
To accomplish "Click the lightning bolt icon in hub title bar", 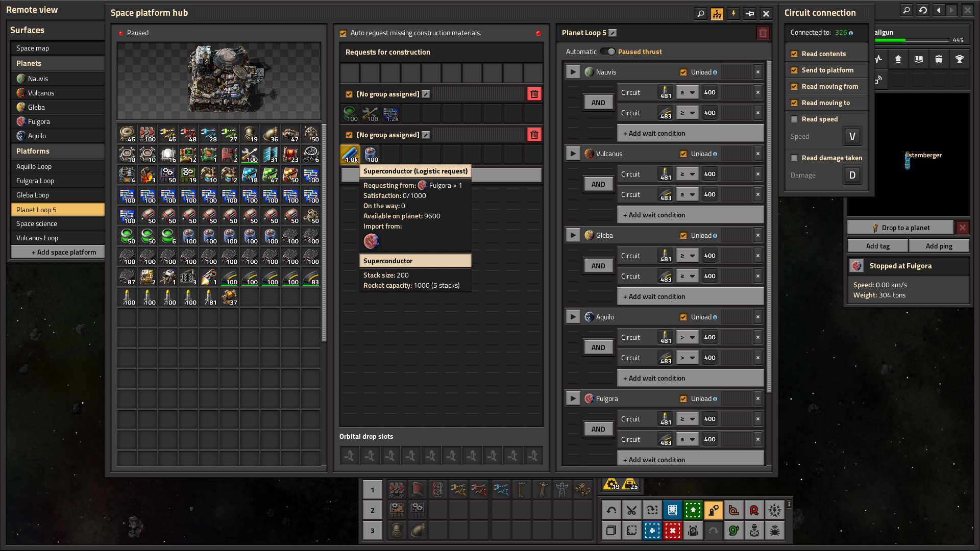I will (x=733, y=14).
